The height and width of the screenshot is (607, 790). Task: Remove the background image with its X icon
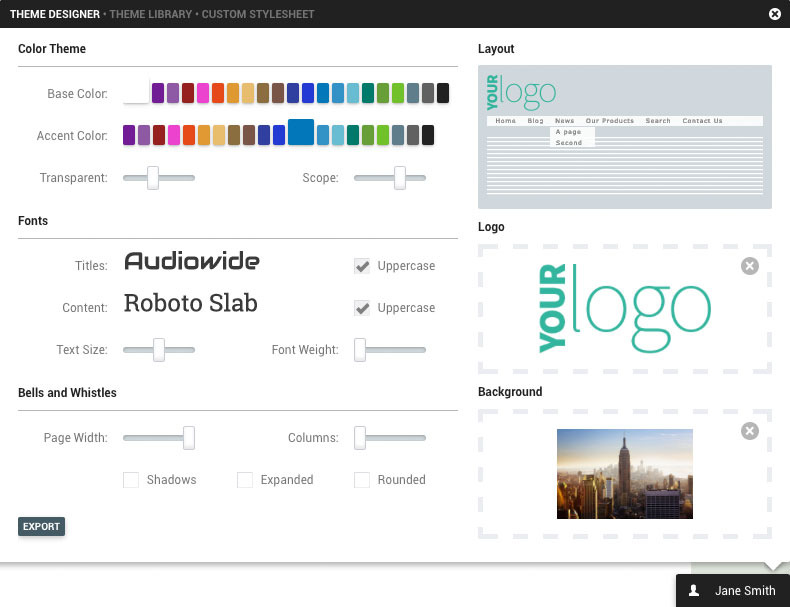pos(750,431)
